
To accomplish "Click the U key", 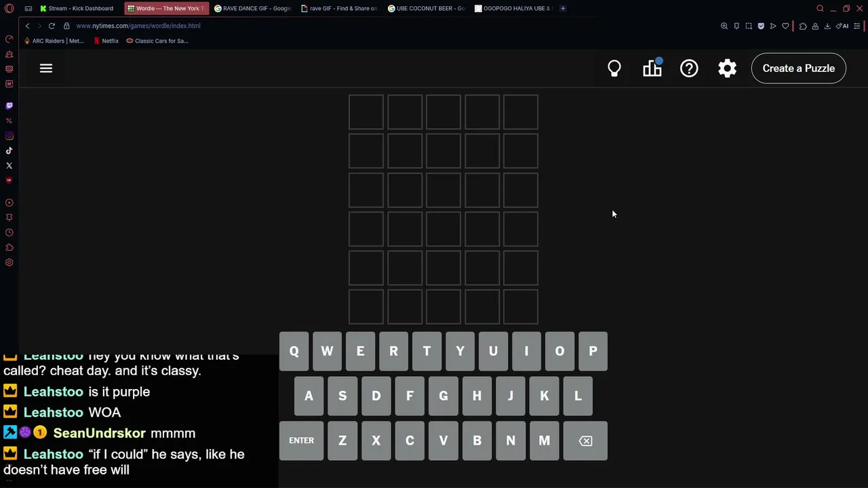I will pyautogui.click(x=493, y=351).
